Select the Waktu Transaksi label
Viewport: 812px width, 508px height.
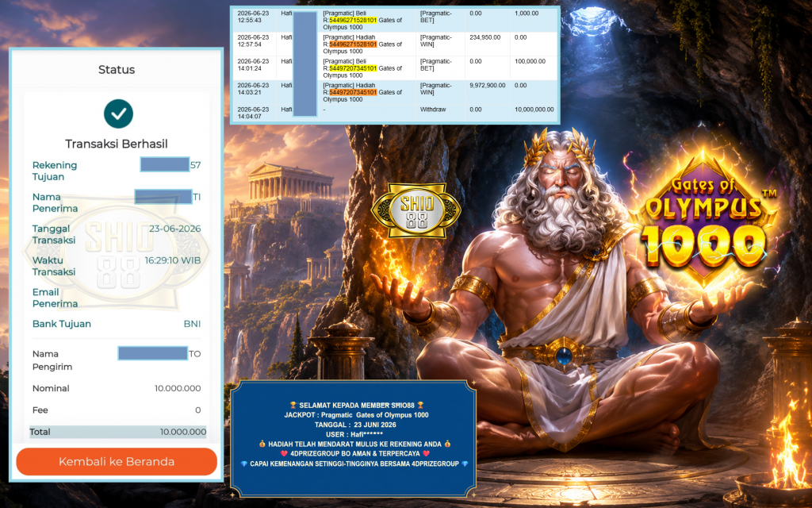click(x=54, y=266)
